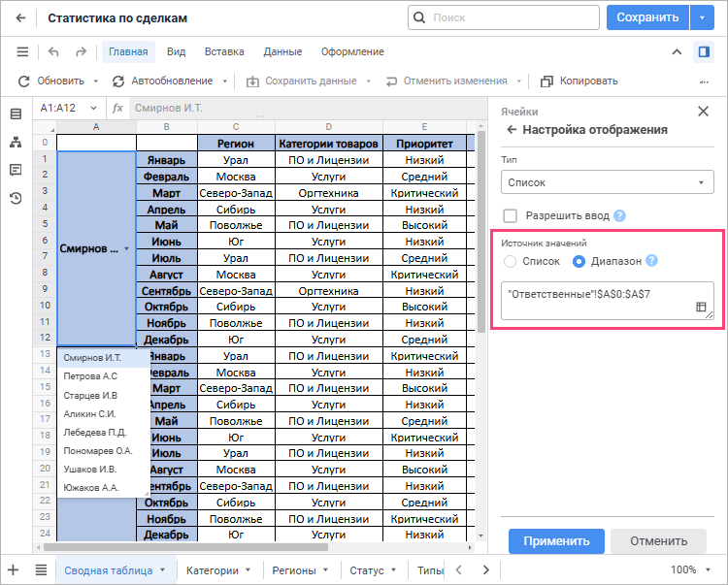Open the table list icon in left sidebar
728x585 pixels.
point(16,114)
